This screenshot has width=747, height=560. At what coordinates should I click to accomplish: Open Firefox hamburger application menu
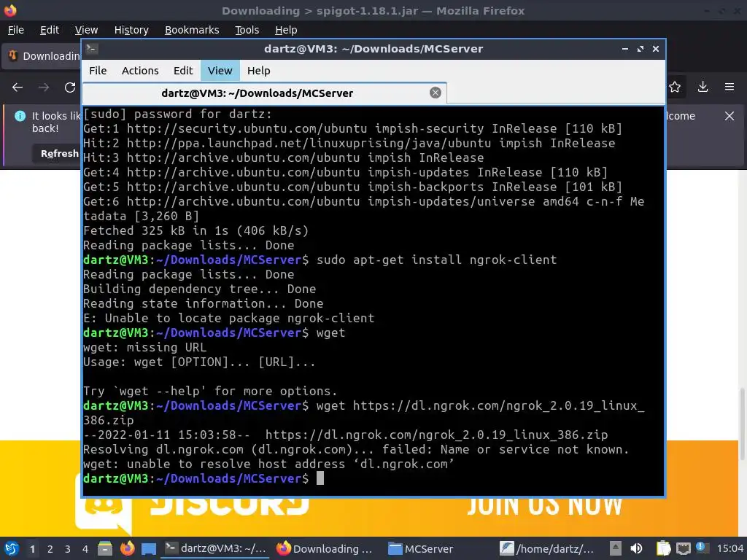[729, 87]
